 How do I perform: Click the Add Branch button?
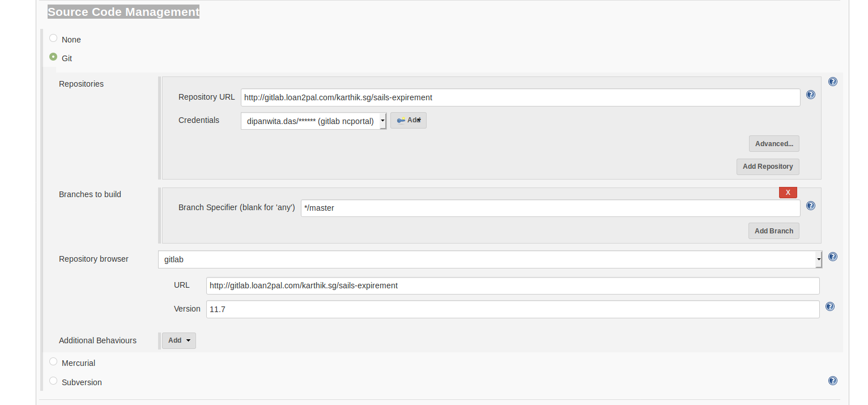(x=773, y=231)
